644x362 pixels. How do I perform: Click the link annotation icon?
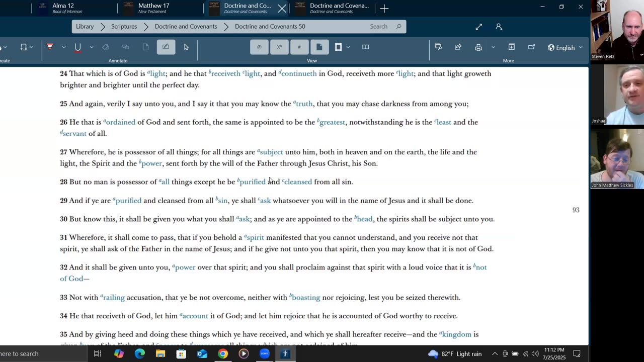point(126,47)
